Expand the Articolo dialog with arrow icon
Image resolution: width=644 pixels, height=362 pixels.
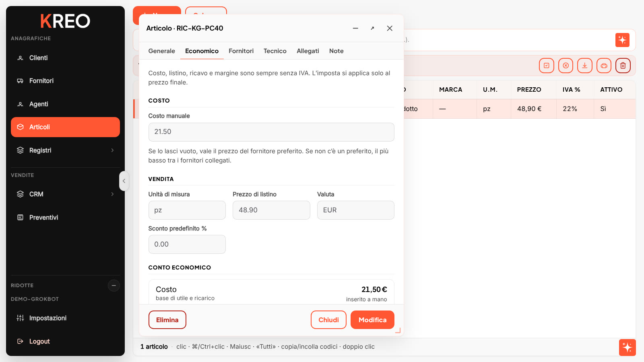[372, 28]
